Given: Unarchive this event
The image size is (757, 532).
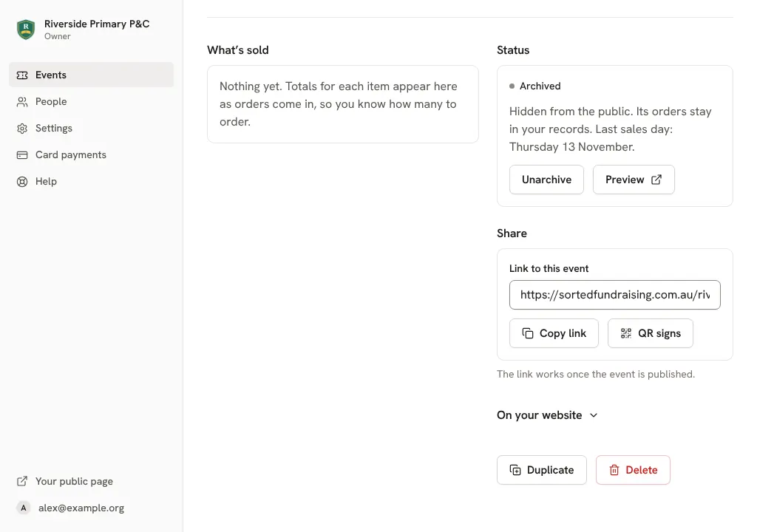Looking at the screenshot, I should 546,180.
